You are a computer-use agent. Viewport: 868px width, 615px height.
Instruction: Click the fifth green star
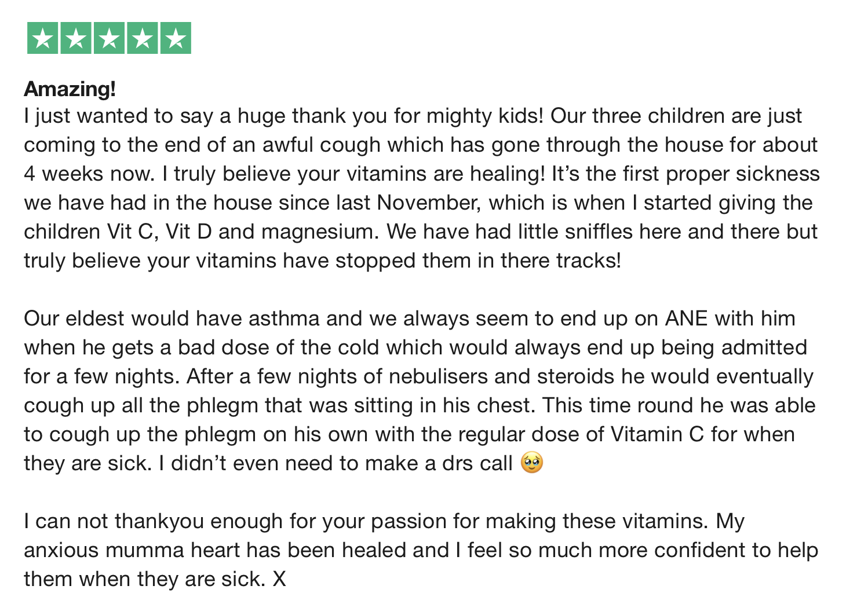[x=176, y=38]
